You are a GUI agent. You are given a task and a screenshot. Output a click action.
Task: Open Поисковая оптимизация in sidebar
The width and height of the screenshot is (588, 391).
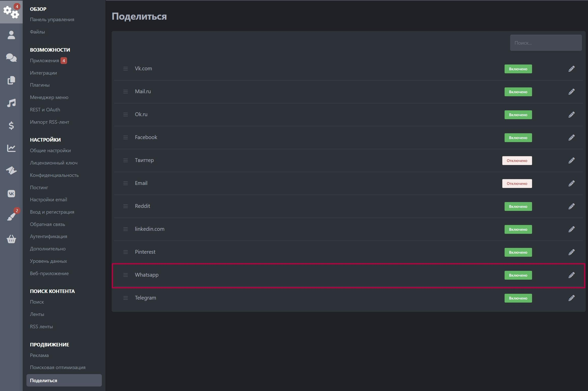pos(57,367)
